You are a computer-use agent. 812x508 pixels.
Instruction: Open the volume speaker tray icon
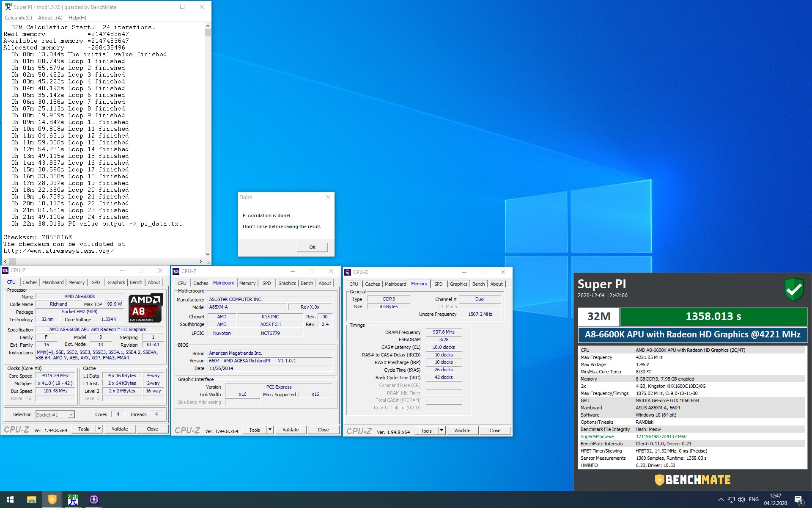coord(741,500)
